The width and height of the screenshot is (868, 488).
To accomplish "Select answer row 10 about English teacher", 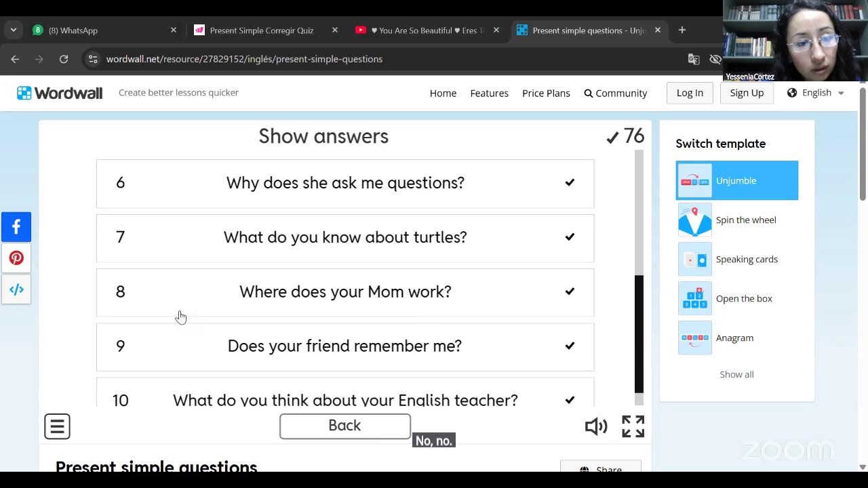I will click(x=345, y=393).
